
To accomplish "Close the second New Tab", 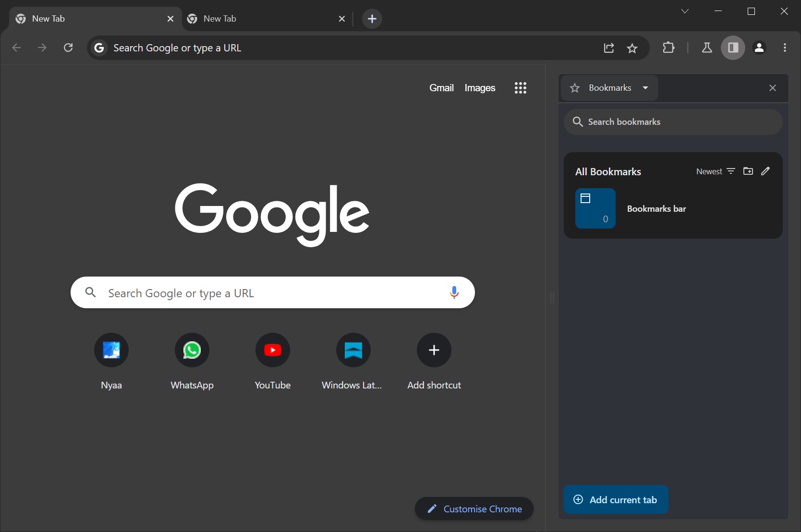I will coord(342,19).
